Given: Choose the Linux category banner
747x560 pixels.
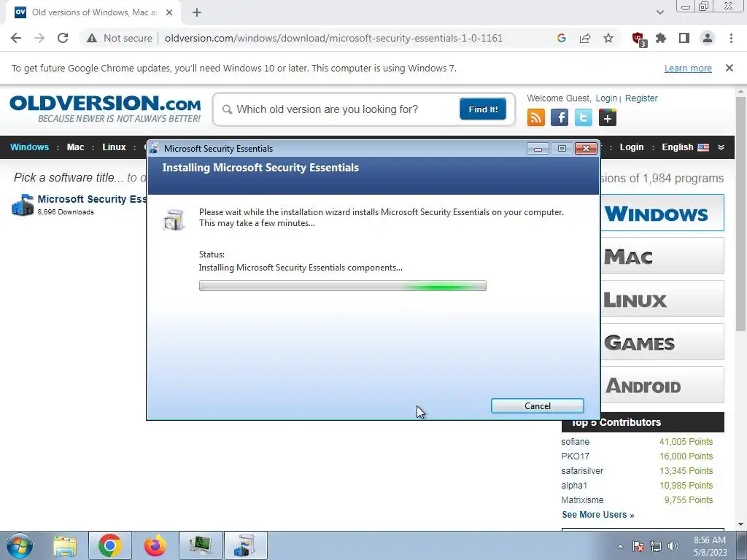Looking at the screenshot, I should coord(662,299).
